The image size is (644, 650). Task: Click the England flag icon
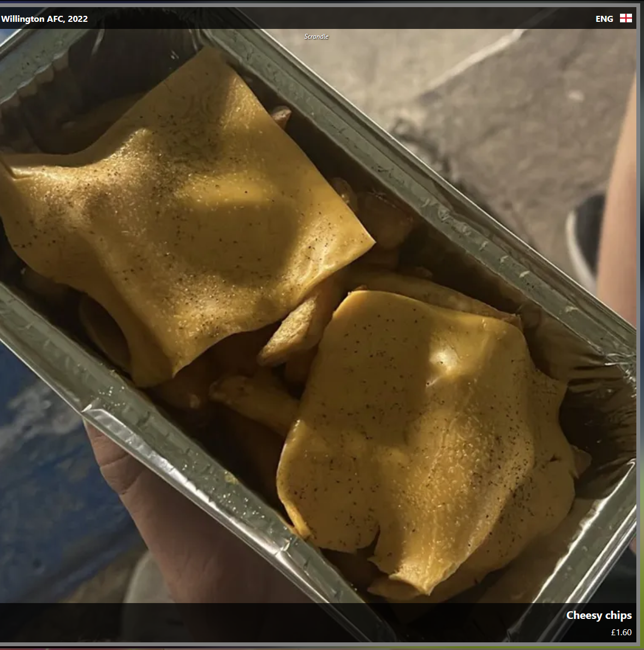tap(626, 18)
